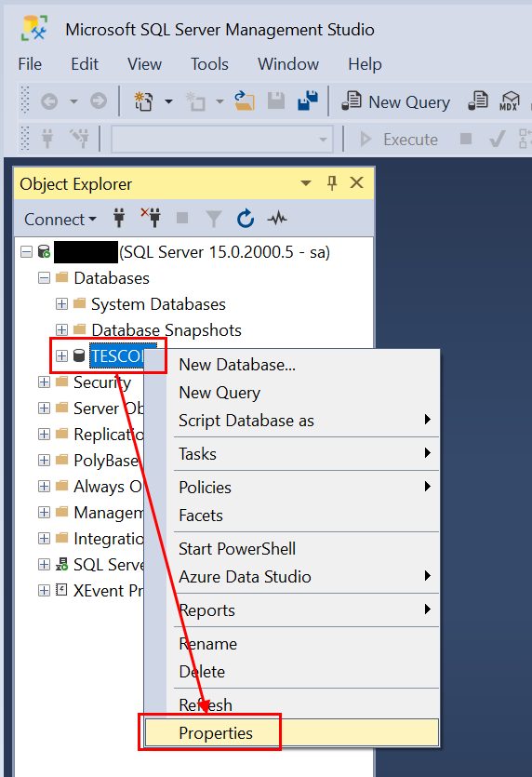
Task: Expand the XEvent Profiler node
Action: [44, 591]
